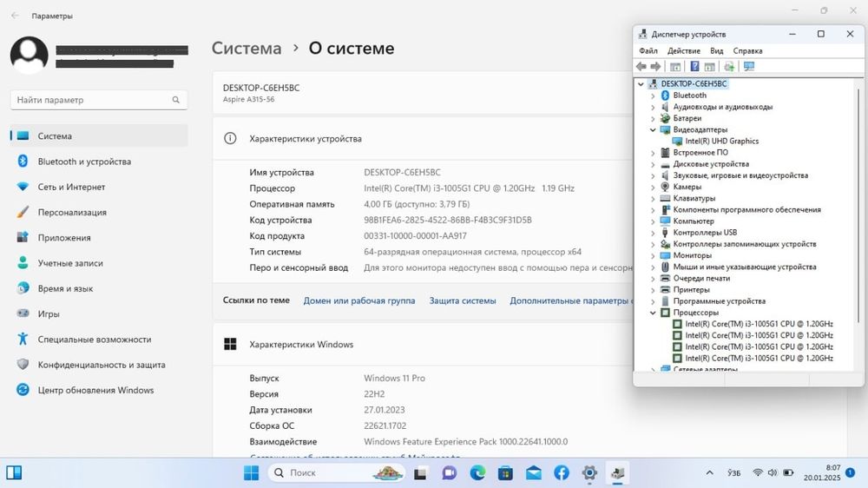This screenshot has width=868, height=488.
Task: Click the update driver toolbar icon
Action: 729,67
